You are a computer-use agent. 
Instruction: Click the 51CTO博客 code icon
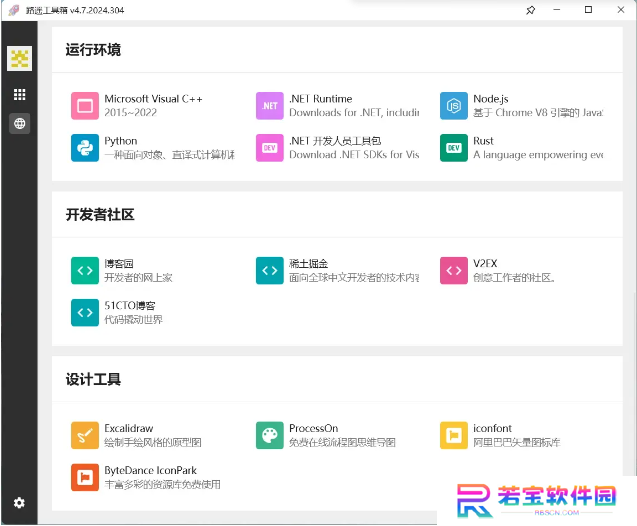point(85,313)
